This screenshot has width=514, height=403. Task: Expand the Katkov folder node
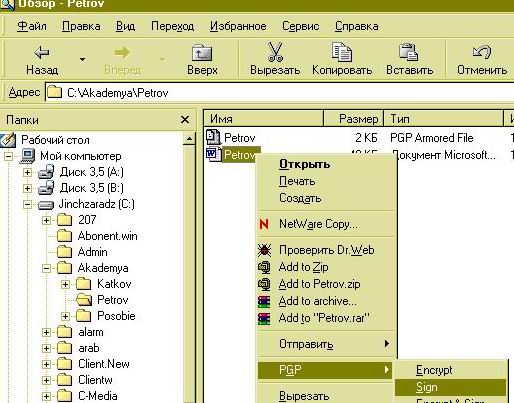[x=66, y=284]
